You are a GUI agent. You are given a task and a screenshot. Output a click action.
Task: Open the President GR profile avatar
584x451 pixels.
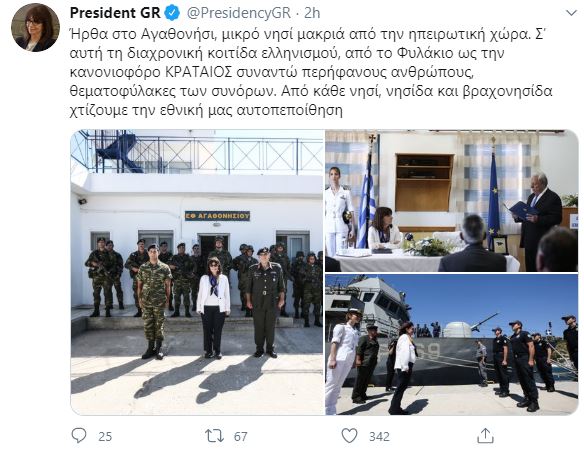(x=35, y=28)
